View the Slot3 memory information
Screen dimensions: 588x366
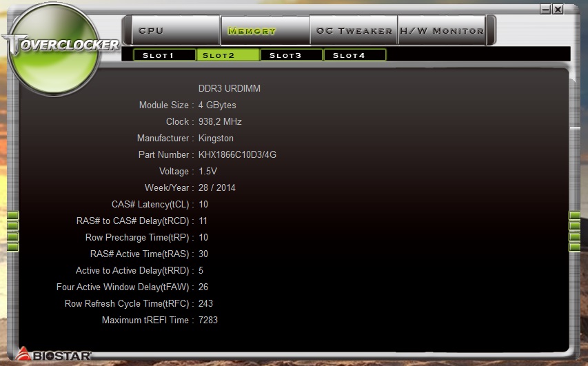(x=291, y=55)
